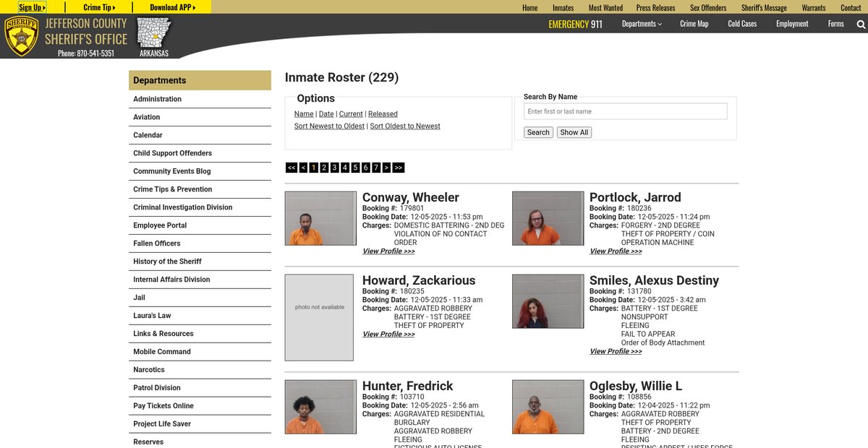Click the Search By Name input field

(x=625, y=111)
